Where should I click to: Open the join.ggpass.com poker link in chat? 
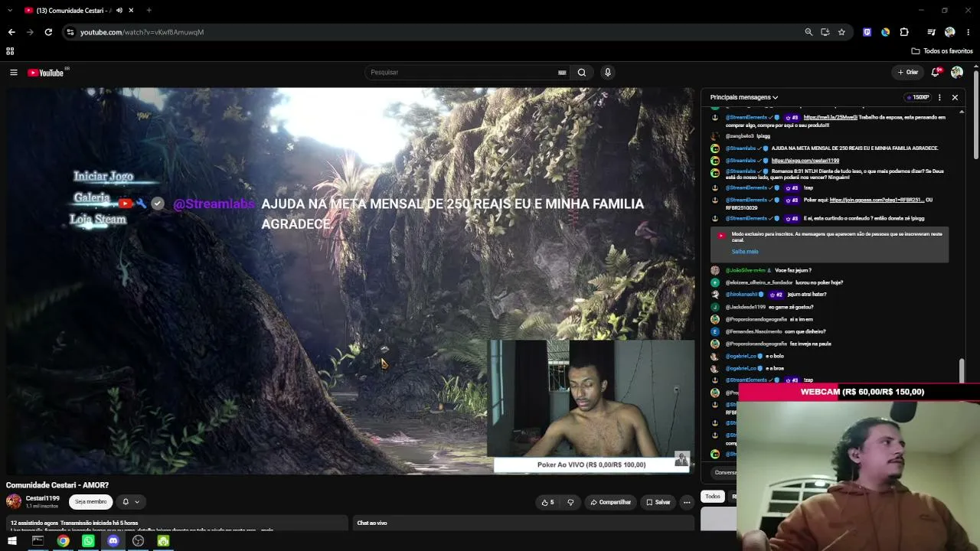tap(876, 201)
